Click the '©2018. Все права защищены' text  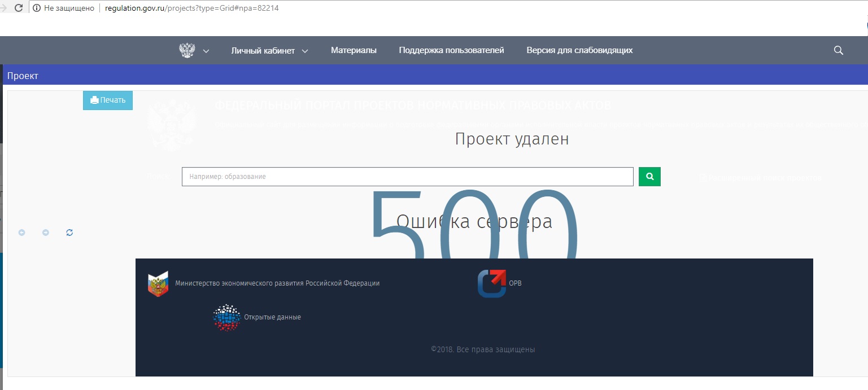tap(483, 349)
